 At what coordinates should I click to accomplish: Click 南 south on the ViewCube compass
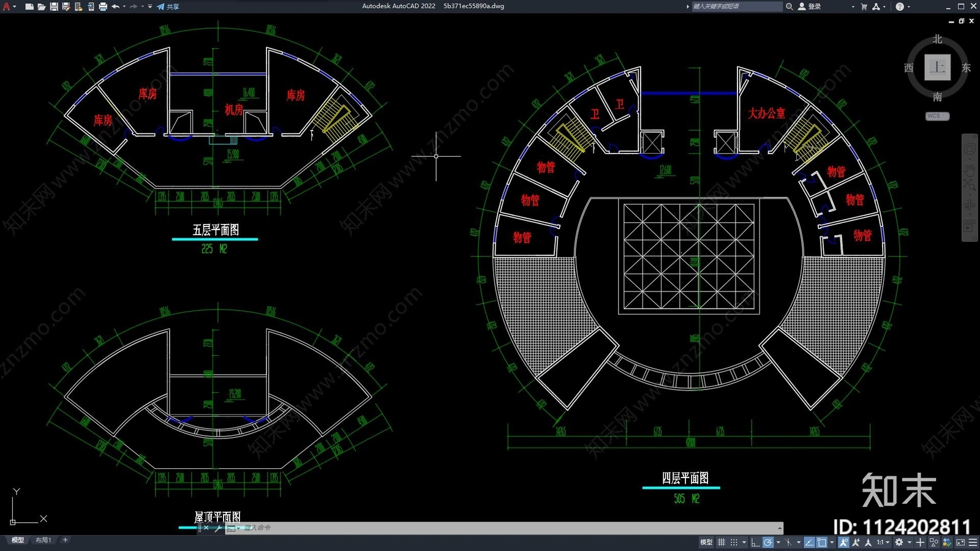[937, 97]
